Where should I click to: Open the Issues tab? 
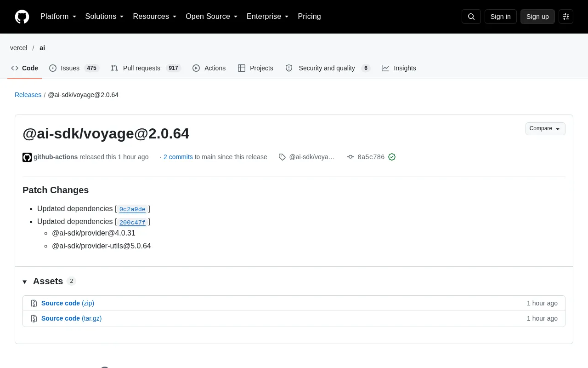(74, 68)
